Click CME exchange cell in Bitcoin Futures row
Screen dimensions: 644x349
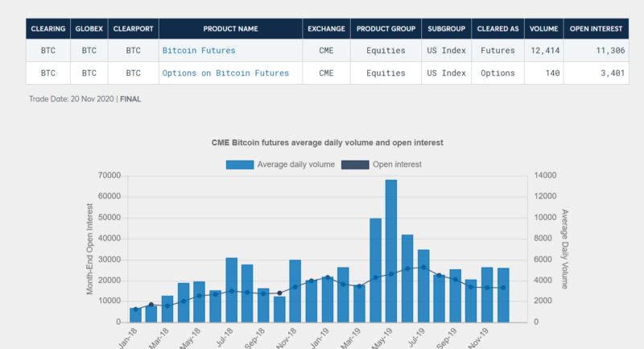(x=326, y=51)
